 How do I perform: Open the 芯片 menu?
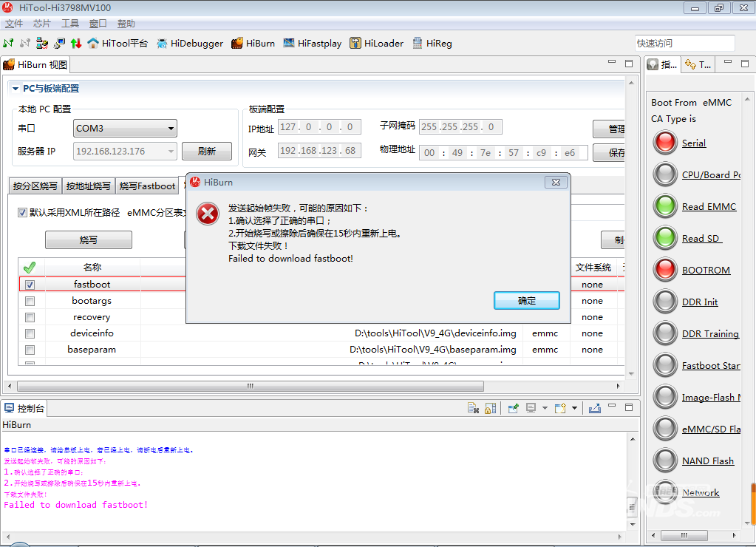(x=42, y=24)
